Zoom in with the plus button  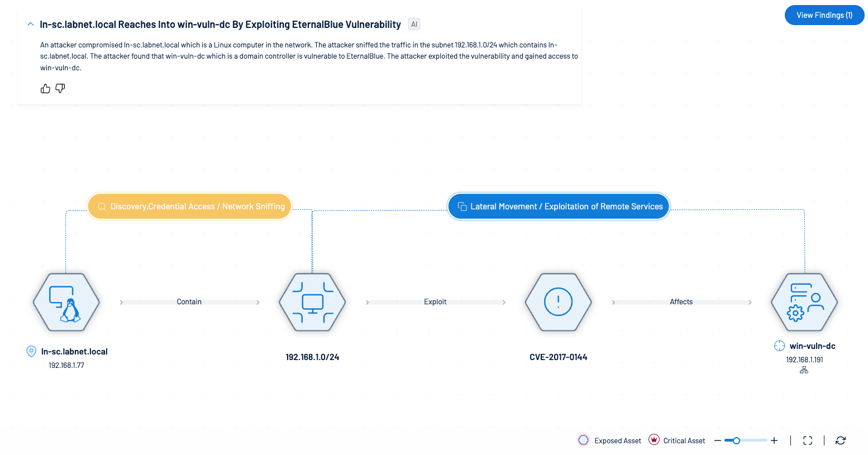[774, 440]
